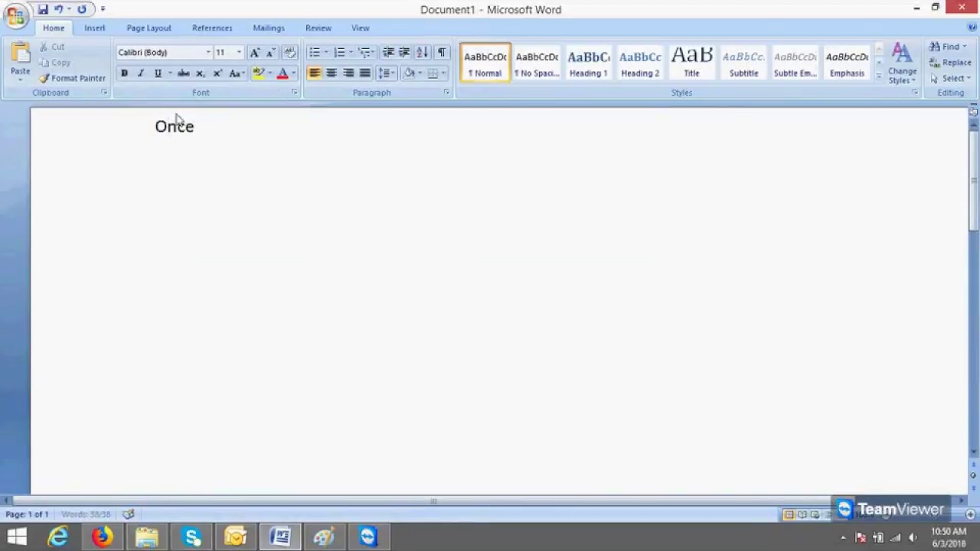Click the Increase Indent icon
Screen dimensions: 980x551
404,52
